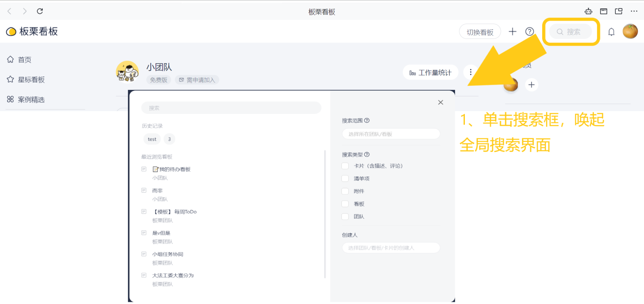Click the search field inside the dialog
The image size is (644, 304).
click(x=231, y=108)
